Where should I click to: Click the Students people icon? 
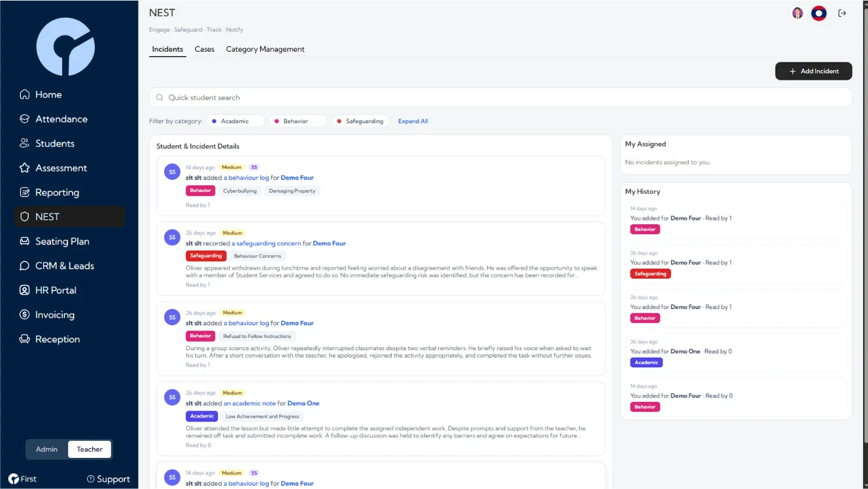click(25, 143)
